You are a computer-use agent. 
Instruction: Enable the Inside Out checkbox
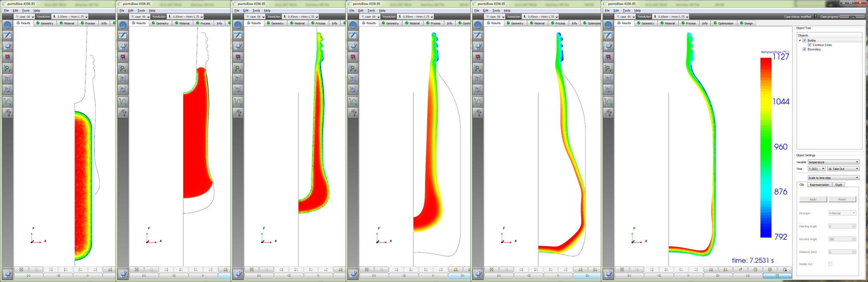coord(830,264)
